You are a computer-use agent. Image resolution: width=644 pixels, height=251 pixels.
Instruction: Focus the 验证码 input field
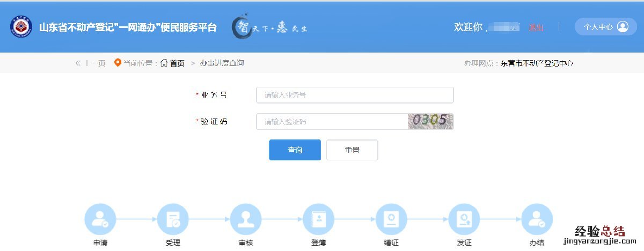pos(332,122)
